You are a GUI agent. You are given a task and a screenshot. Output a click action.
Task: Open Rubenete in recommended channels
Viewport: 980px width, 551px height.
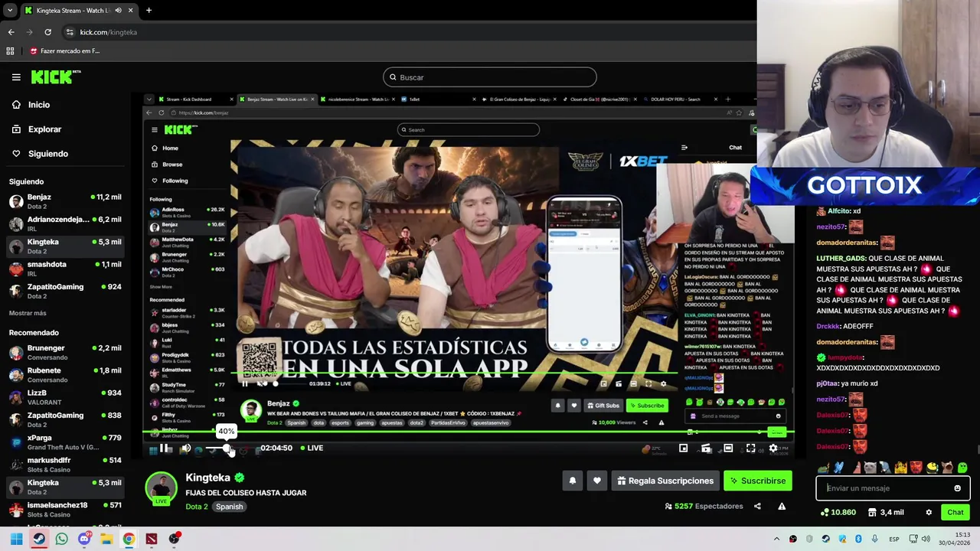pos(64,374)
